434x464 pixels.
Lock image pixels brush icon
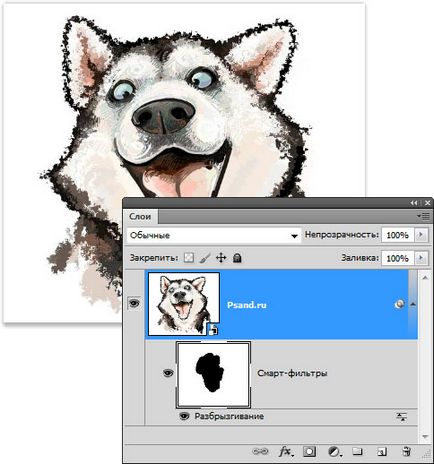tap(205, 258)
